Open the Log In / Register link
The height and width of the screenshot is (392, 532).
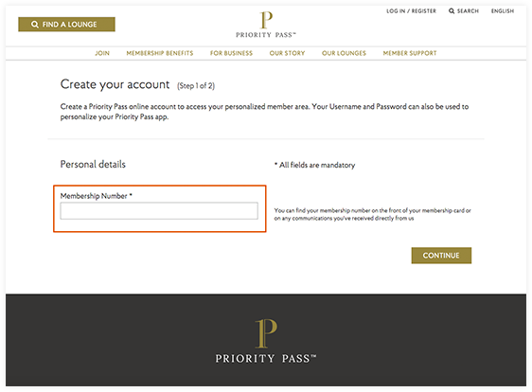coord(411,11)
